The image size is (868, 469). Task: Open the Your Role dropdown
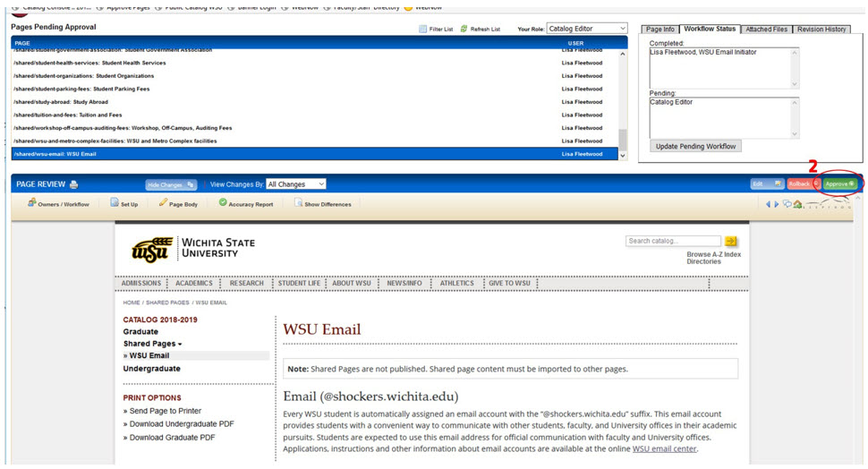coord(587,29)
